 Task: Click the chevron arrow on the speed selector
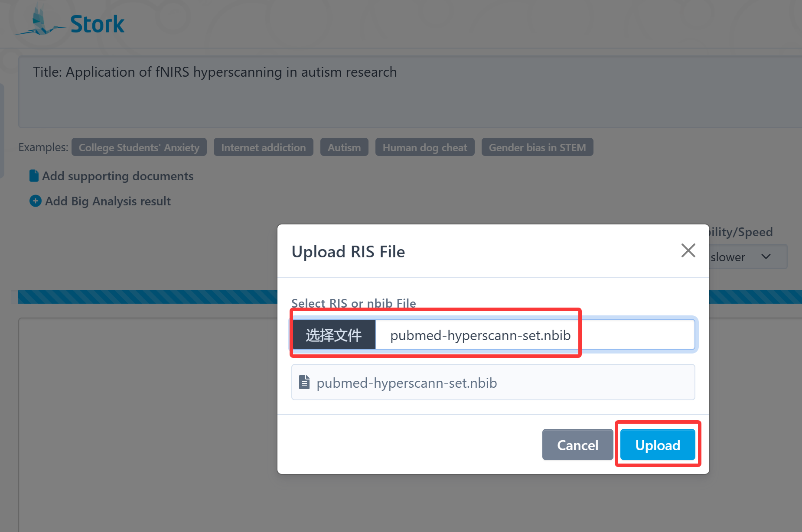766,256
